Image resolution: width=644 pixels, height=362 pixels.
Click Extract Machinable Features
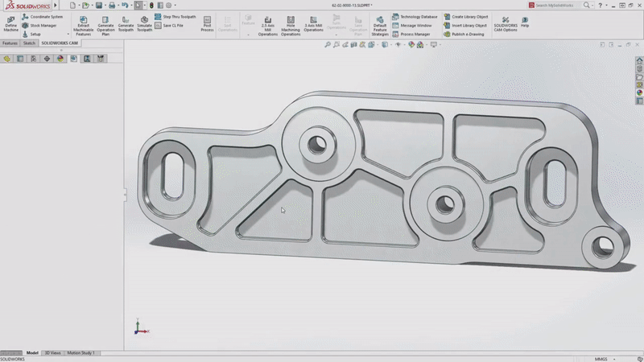click(83, 21)
